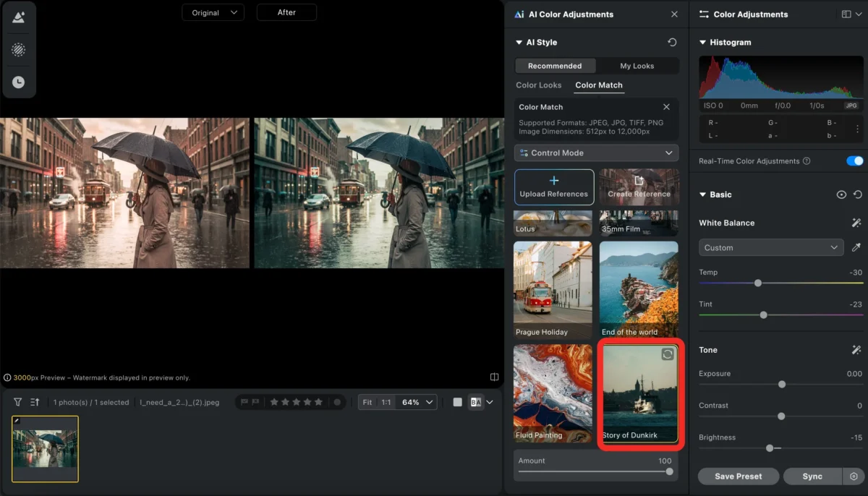Click the Upload References button
Screen dimensions: 868x496
553,187
